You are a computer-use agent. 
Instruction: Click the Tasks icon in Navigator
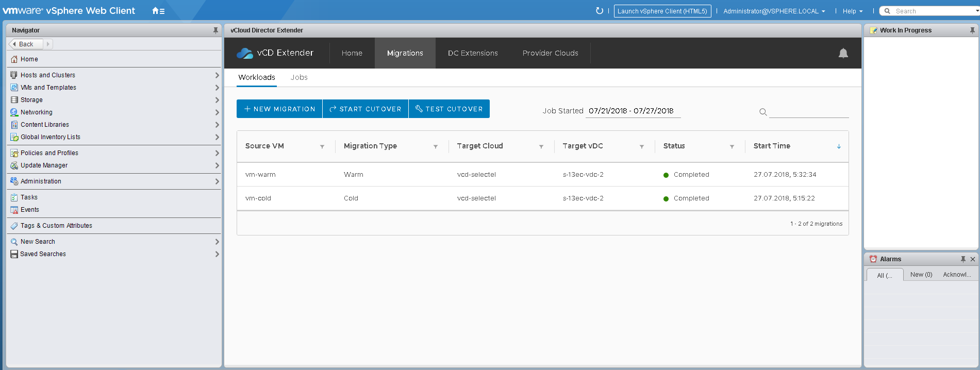pyautogui.click(x=14, y=197)
